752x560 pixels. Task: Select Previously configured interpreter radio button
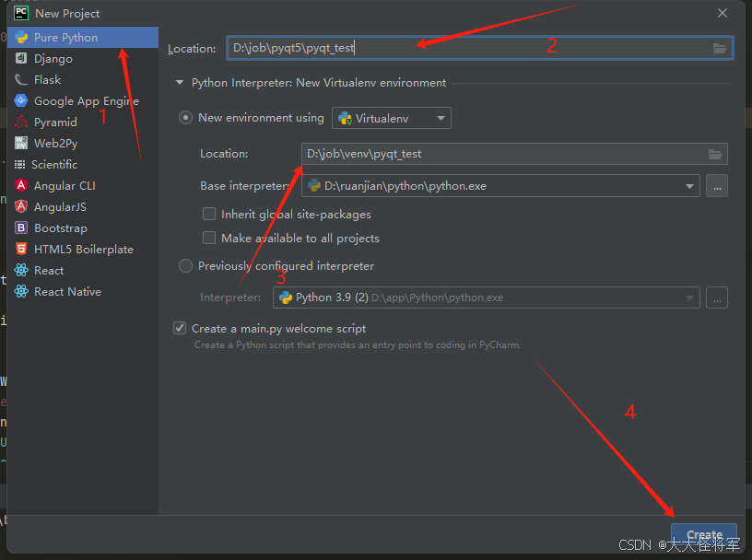[x=185, y=265]
